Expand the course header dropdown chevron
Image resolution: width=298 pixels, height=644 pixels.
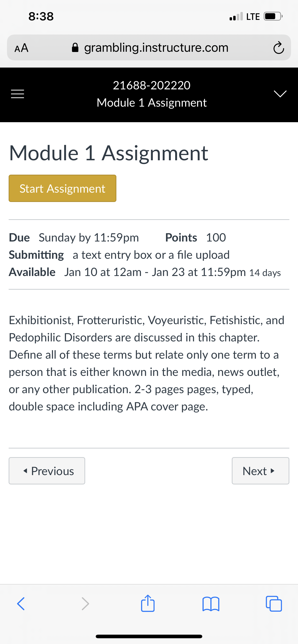click(280, 93)
